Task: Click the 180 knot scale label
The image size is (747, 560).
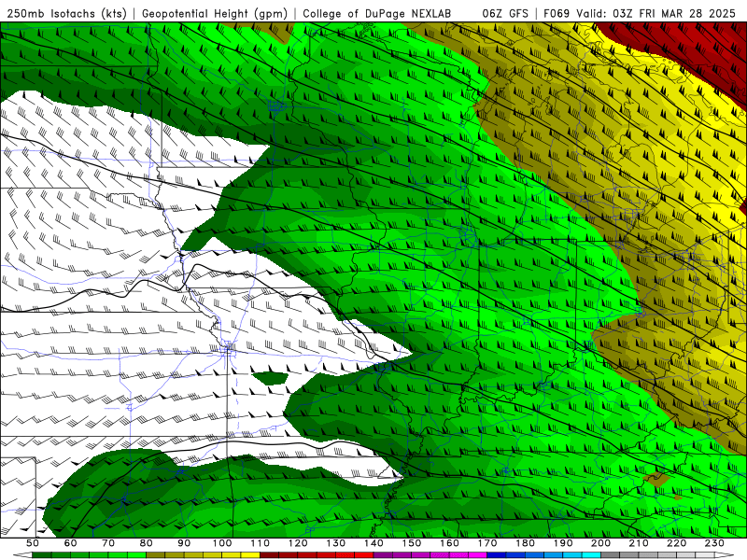Action: tap(525, 543)
